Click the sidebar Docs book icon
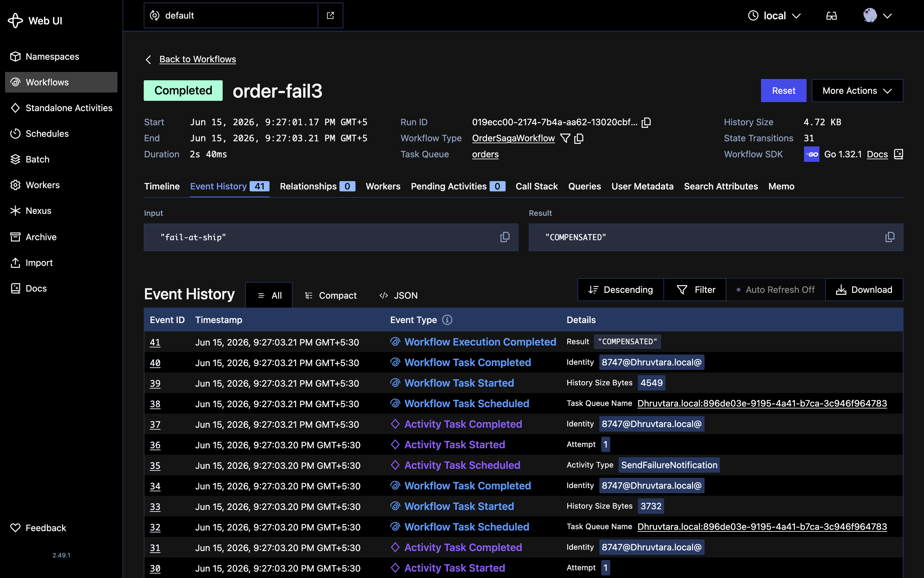This screenshot has height=578, width=924. tap(15, 288)
